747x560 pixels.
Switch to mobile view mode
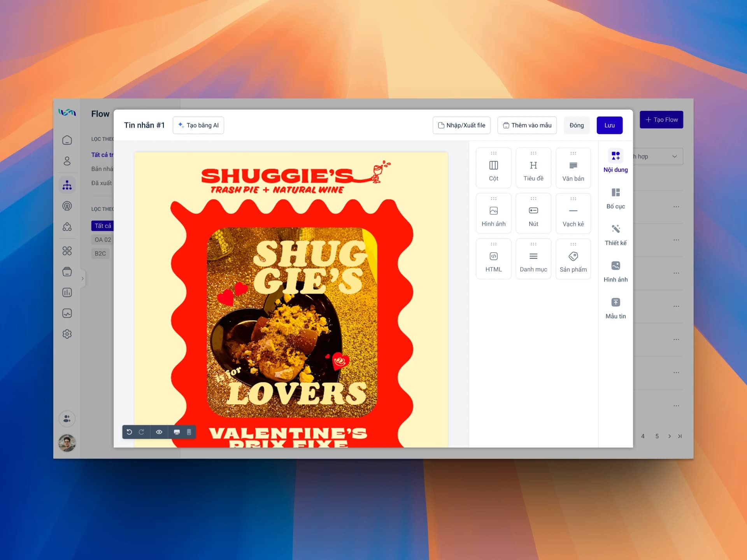[x=189, y=432]
